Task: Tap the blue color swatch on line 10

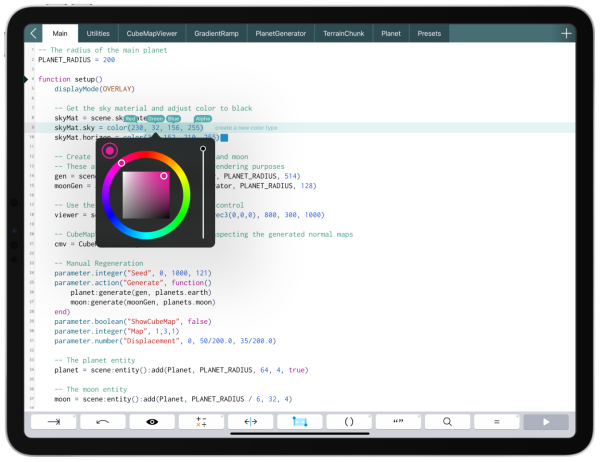Action: click(x=225, y=137)
